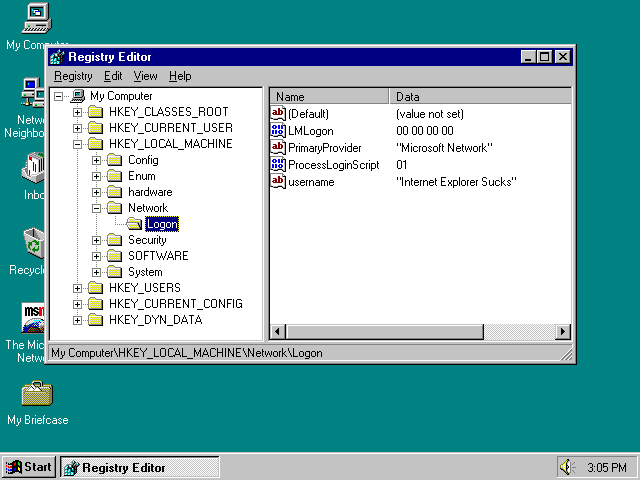
Task: Click the Name column header
Action: [329, 97]
